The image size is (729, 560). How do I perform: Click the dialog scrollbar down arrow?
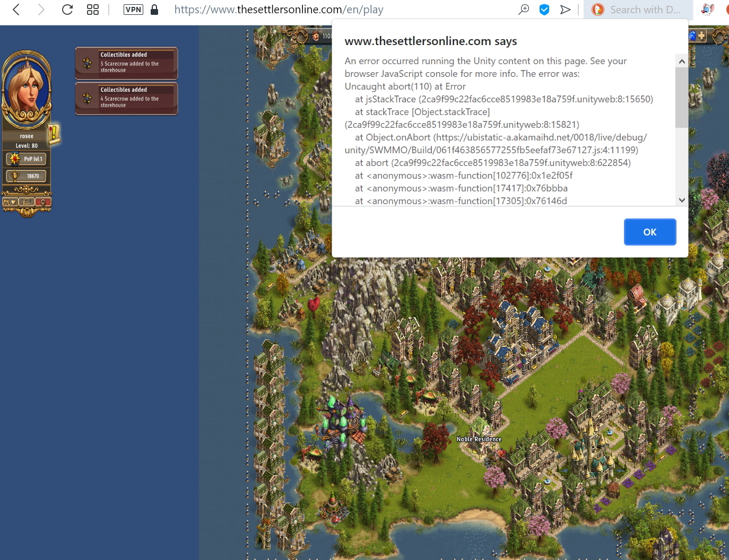(x=682, y=200)
